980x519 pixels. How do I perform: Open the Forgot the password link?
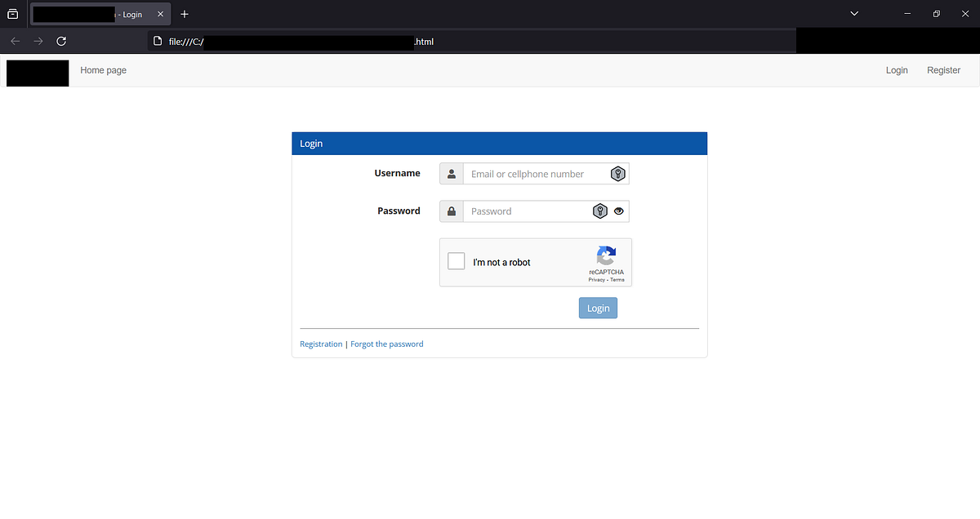coord(386,344)
